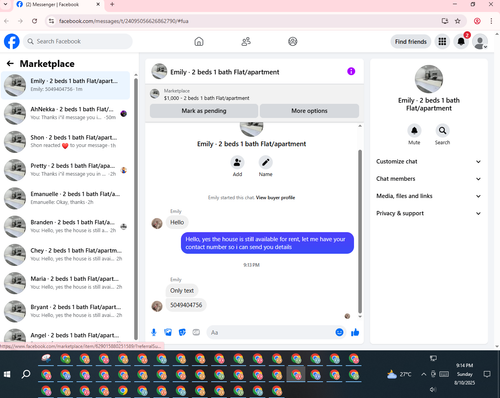The height and width of the screenshot is (398, 500).
Task: Open Windows taskbar search
Action: coord(26,374)
